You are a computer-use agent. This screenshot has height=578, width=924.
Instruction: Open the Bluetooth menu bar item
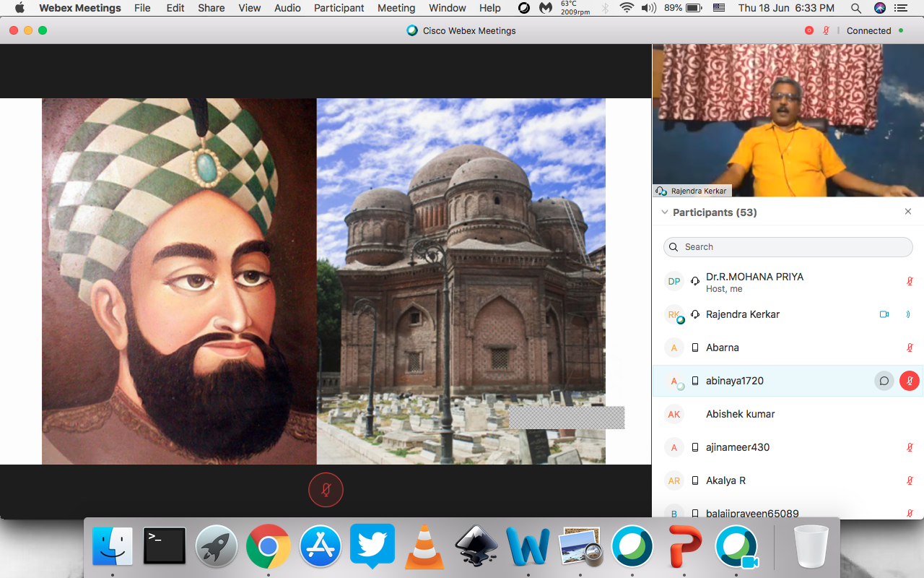click(605, 8)
